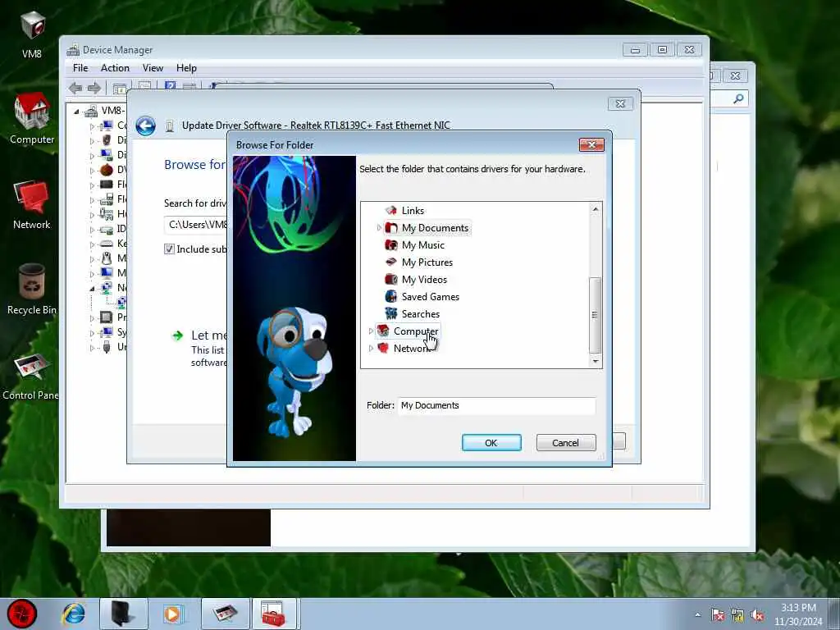The height and width of the screenshot is (630, 840).
Task: Go back in the Update Driver Software wizard
Action: pyautogui.click(x=145, y=126)
